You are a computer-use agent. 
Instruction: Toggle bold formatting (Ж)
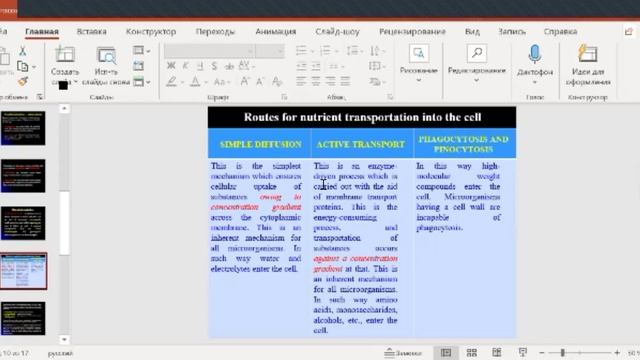coord(171,66)
